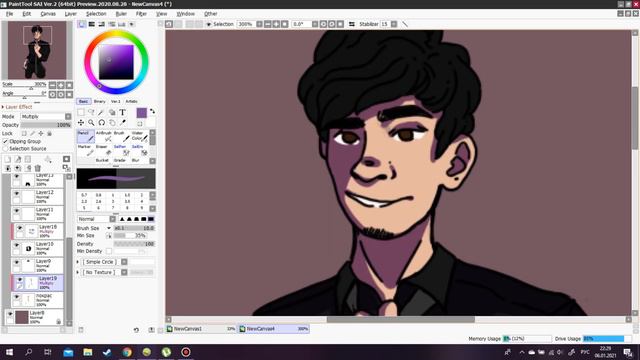Image resolution: width=640 pixels, height=360 pixels.
Task: Hide Layer11 with its eye icon
Action: pos(16,211)
